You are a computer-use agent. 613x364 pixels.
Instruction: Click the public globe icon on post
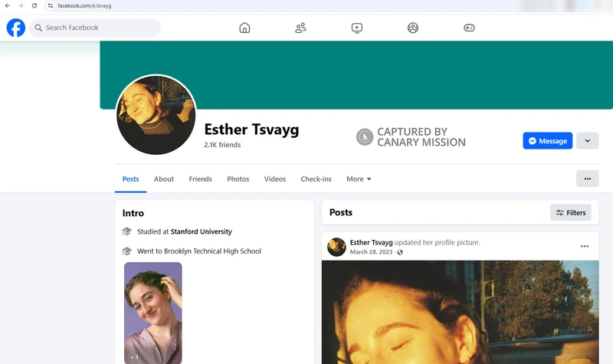tap(400, 252)
